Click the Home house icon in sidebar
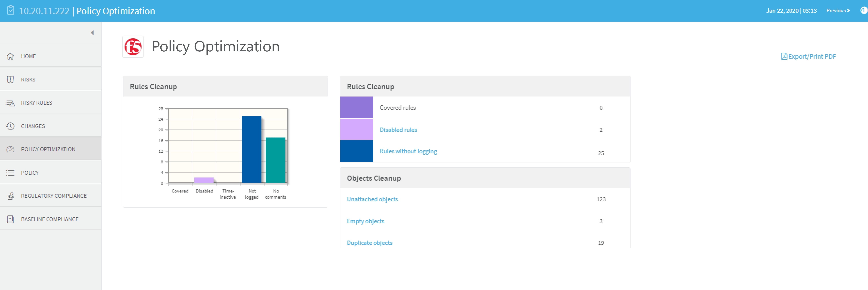 point(11,56)
